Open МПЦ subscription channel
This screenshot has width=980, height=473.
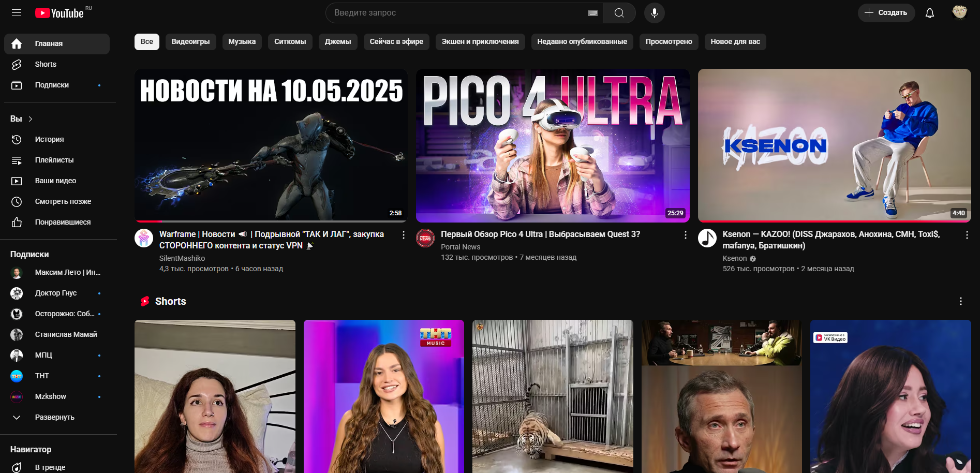(x=57, y=355)
